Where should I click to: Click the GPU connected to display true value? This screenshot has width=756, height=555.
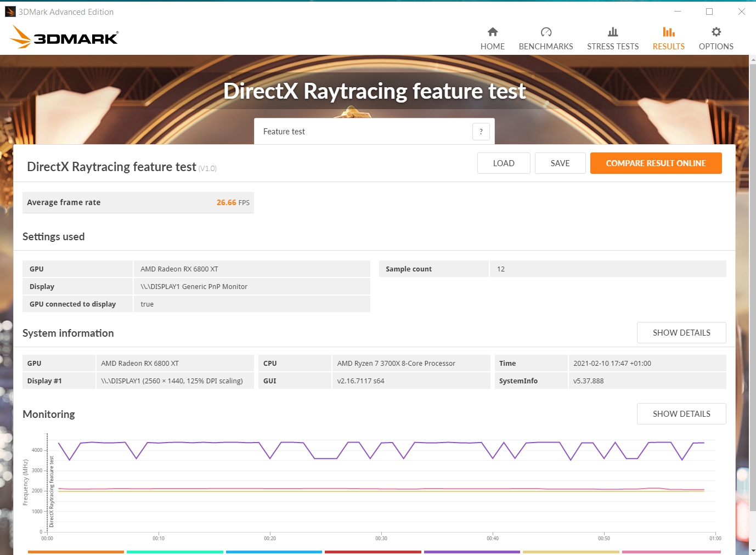pyautogui.click(x=147, y=304)
